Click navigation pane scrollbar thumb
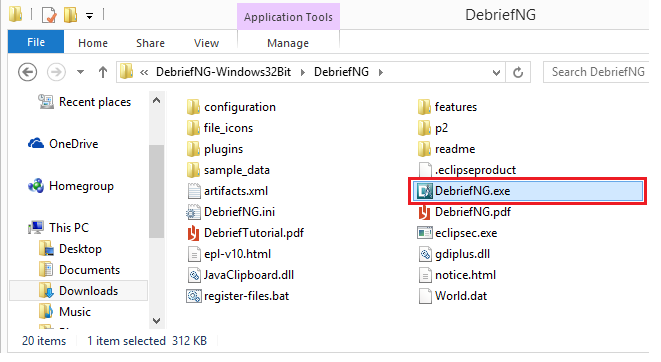This screenshot has width=661, height=362. click(156, 192)
